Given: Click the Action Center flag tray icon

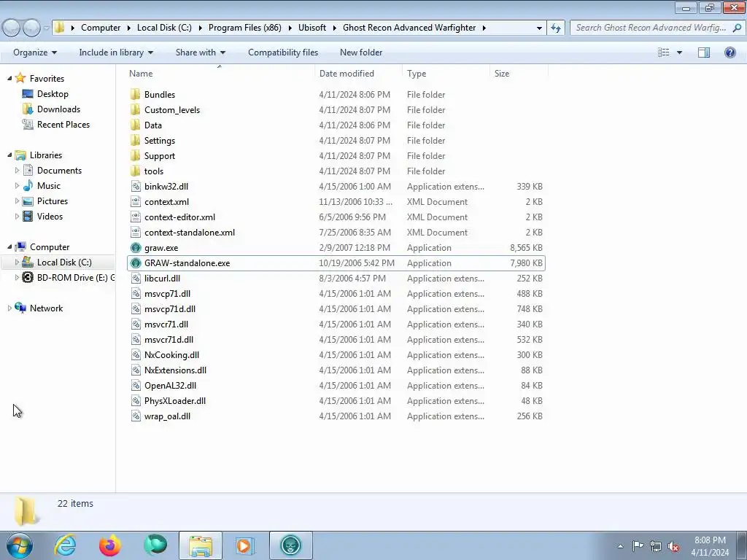Looking at the screenshot, I should (638, 546).
